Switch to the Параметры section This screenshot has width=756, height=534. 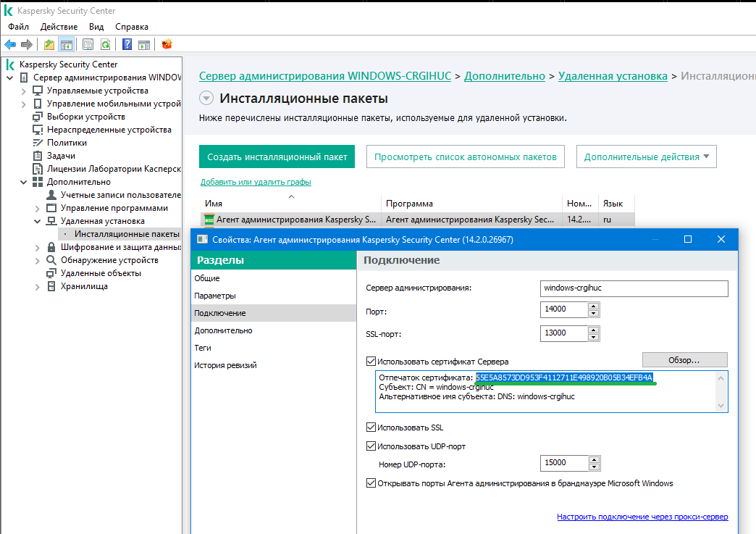point(215,296)
